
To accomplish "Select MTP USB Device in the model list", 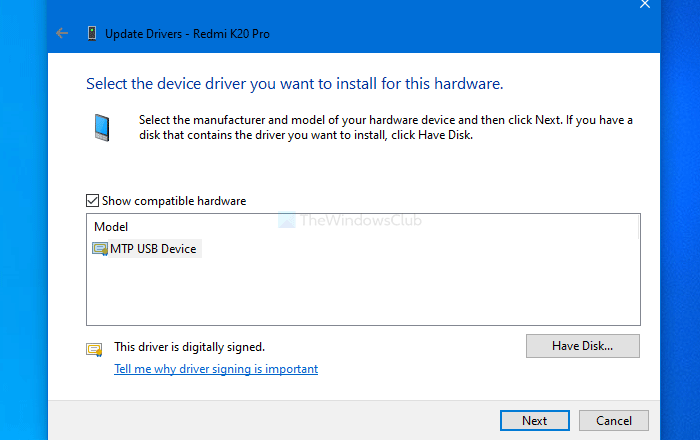I will click(x=155, y=248).
